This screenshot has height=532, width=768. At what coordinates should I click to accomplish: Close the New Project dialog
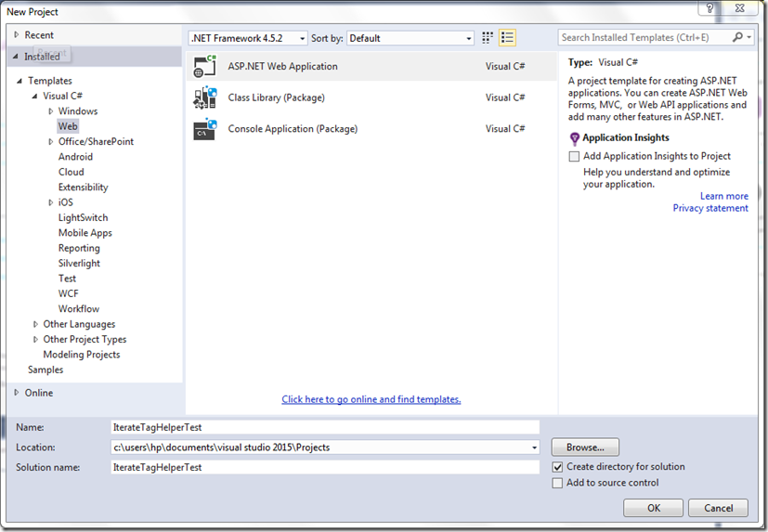pyautogui.click(x=739, y=8)
